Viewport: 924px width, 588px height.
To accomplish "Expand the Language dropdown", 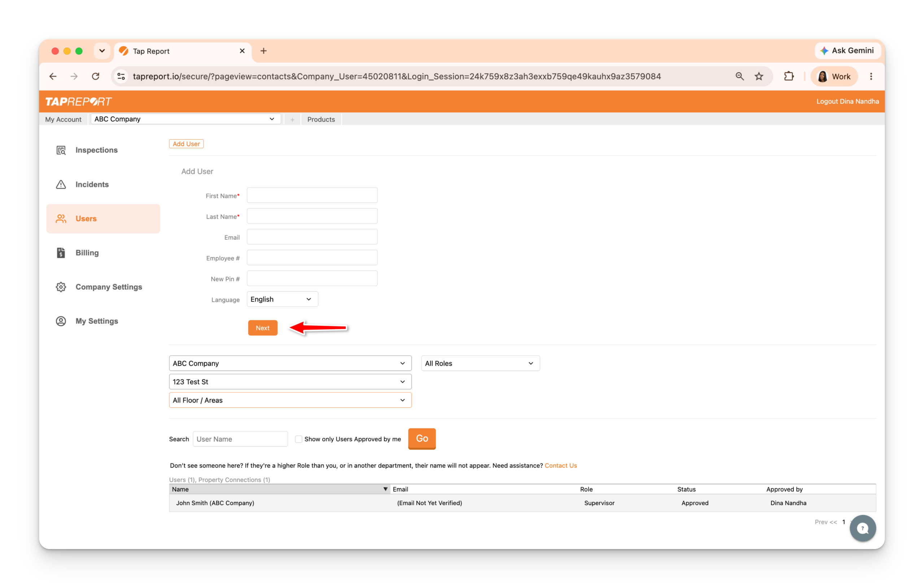I will click(x=282, y=299).
